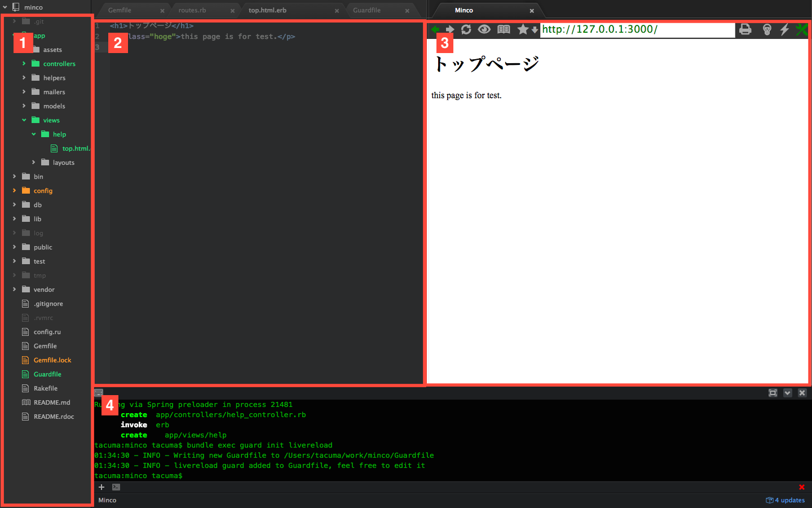This screenshot has height=508, width=812.
Task: Open the Guardfile tab
Action: (367, 10)
